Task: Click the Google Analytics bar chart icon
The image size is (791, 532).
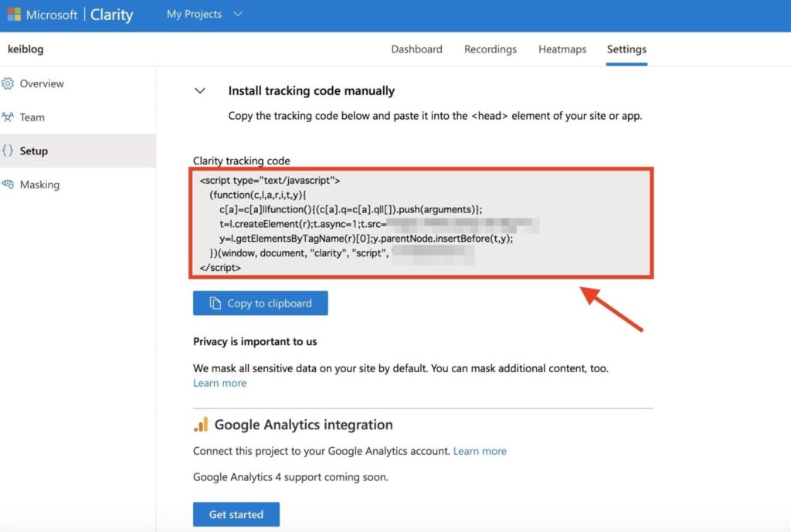Action: pyautogui.click(x=201, y=424)
